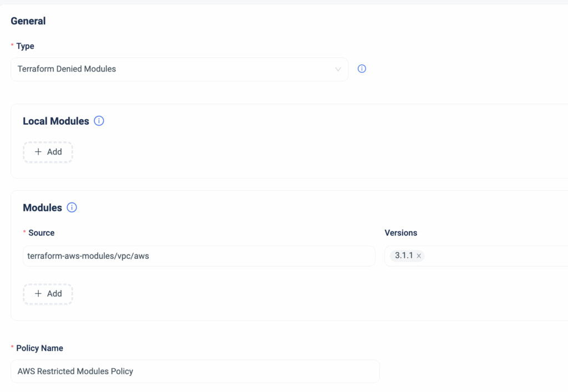Image resolution: width=568 pixels, height=392 pixels.
Task: Click into the Source input field
Action: coord(199,256)
